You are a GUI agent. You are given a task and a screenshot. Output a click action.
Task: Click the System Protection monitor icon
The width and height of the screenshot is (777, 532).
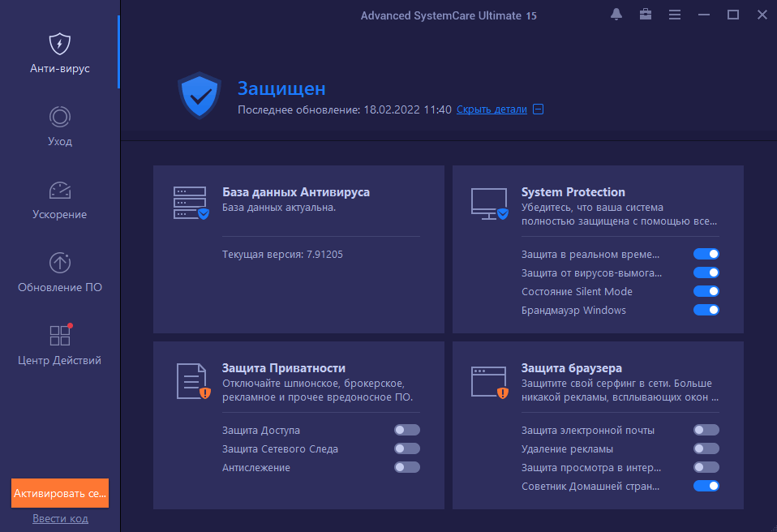tap(490, 204)
